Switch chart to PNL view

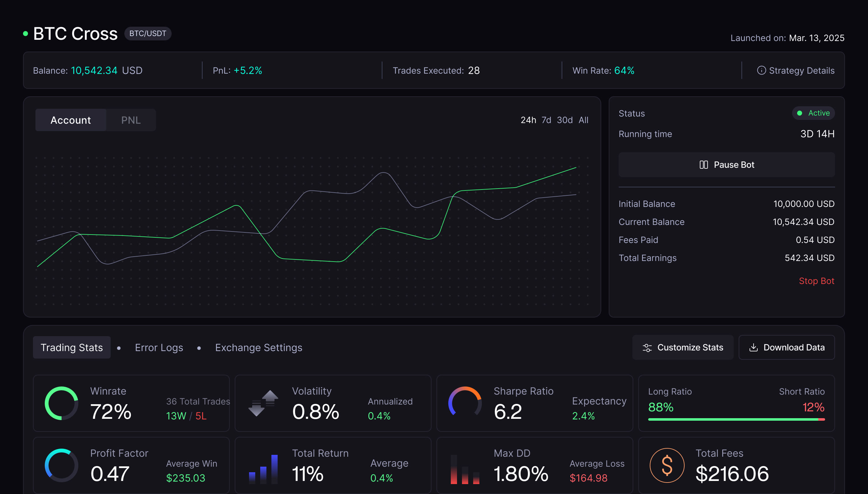[x=131, y=120]
